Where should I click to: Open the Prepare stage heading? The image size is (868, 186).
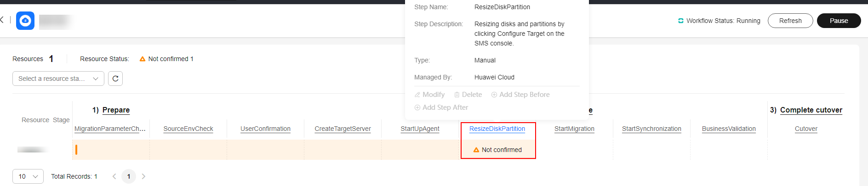tap(116, 110)
